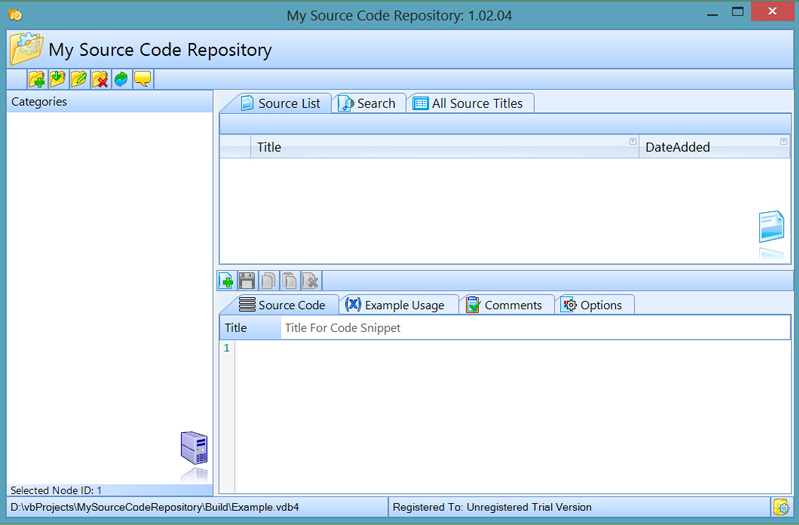The image size is (799, 525).
Task: Copy the snippet using copy icon
Action: [268, 281]
